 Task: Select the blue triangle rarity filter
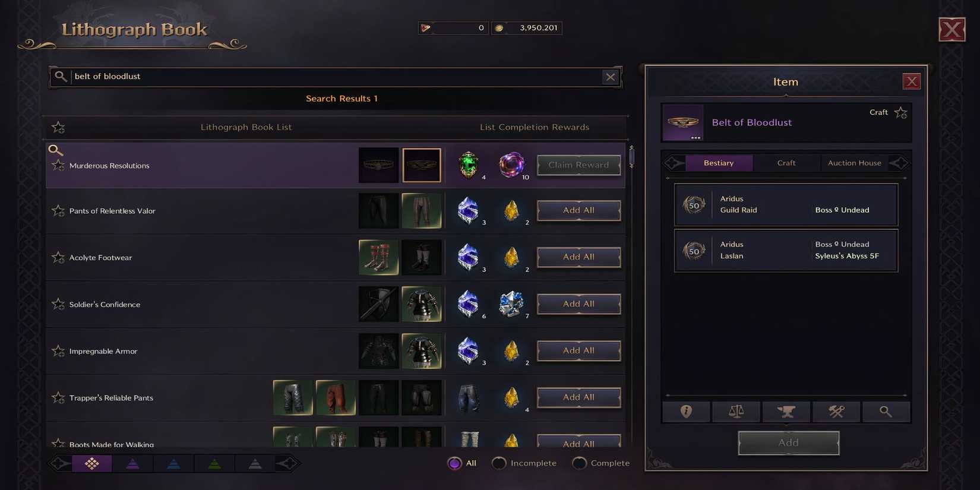(x=173, y=464)
